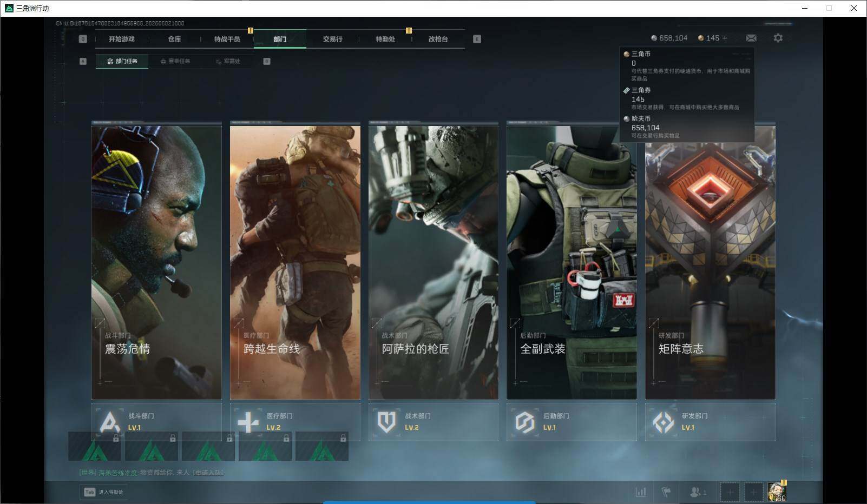
Task: Select the 研发部门 diamond icon
Action: pos(664,422)
